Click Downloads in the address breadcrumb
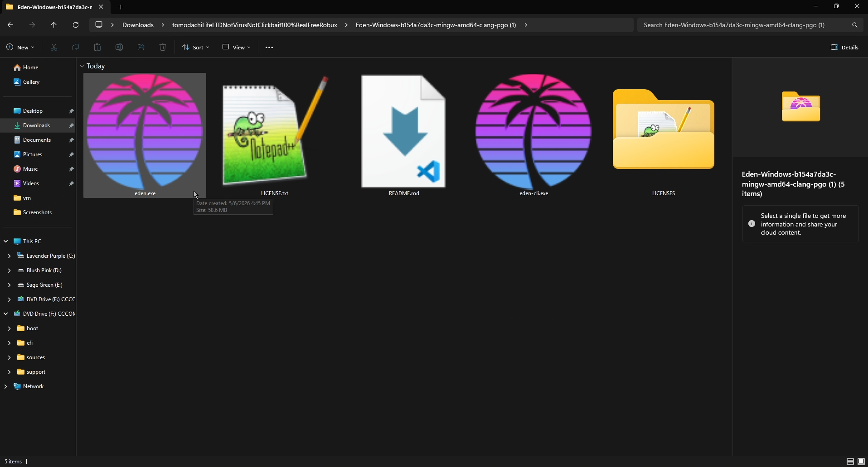This screenshot has height=467, width=868. click(138, 25)
